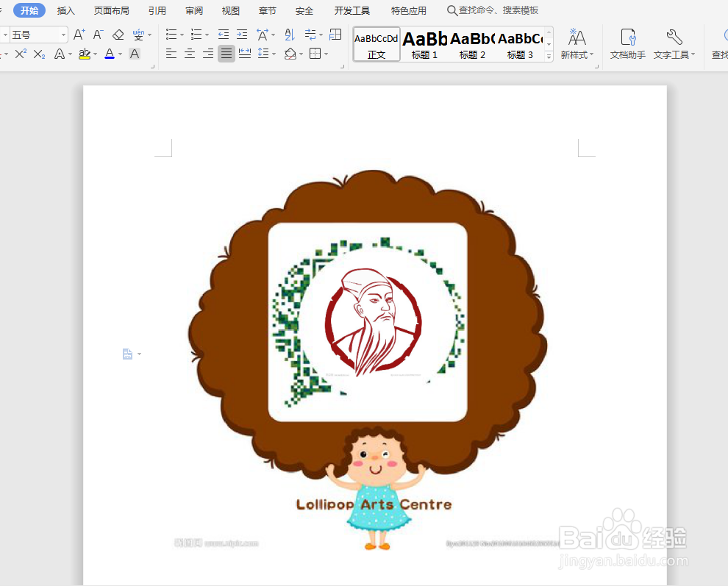Open the 特色应用 tab
The width and height of the screenshot is (728, 586).
click(409, 11)
